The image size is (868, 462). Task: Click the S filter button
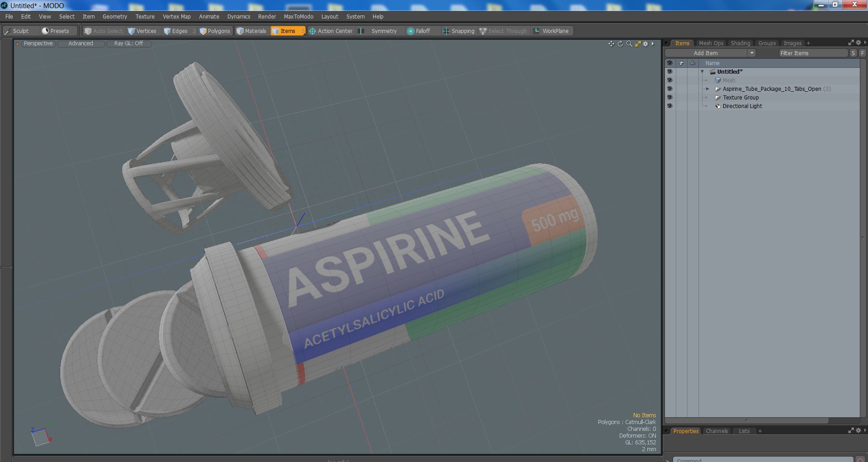[x=853, y=53]
